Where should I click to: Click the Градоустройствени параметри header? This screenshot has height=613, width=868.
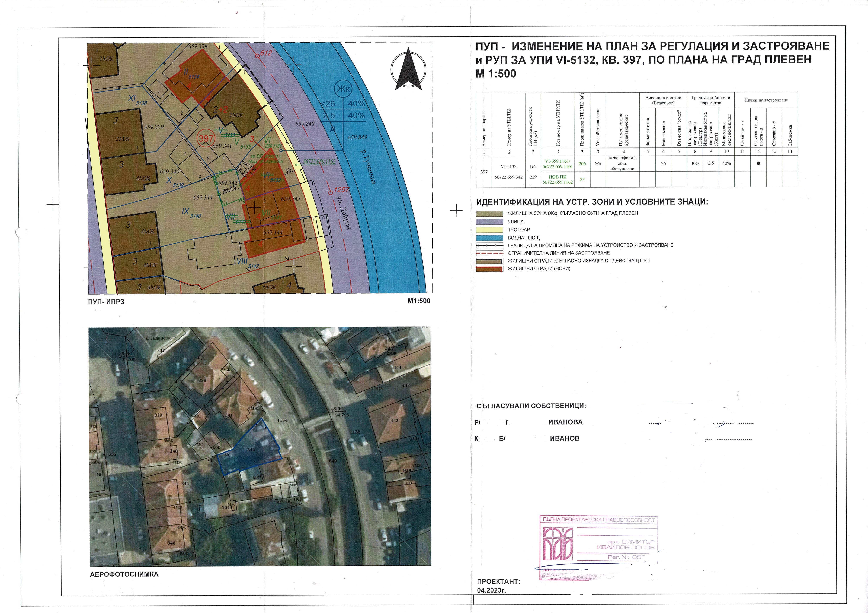pyautogui.click(x=711, y=100)
